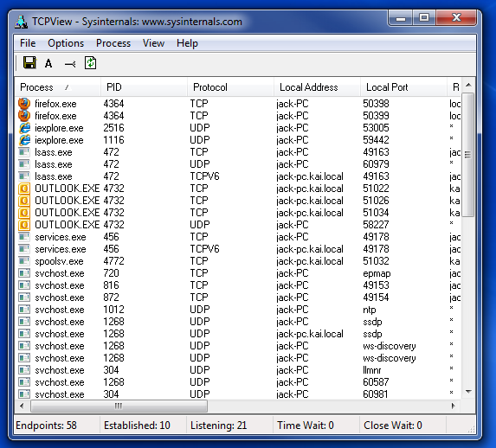Click 'Established: 10' in status bar
The width and height of the screenshot is (496, 448).
tap(137, 426)
